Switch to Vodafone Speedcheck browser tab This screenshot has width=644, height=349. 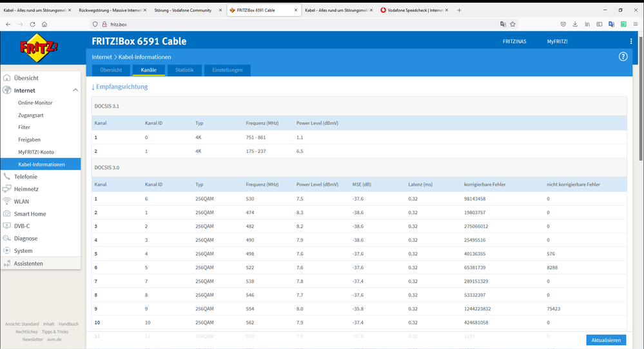[414, 10]
